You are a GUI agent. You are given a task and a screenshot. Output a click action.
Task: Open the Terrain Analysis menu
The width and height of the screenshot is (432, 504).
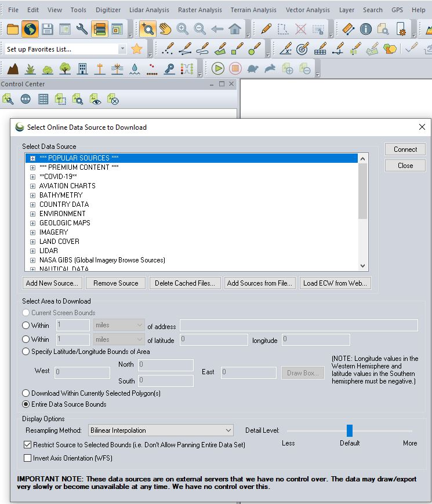(253, 10)
